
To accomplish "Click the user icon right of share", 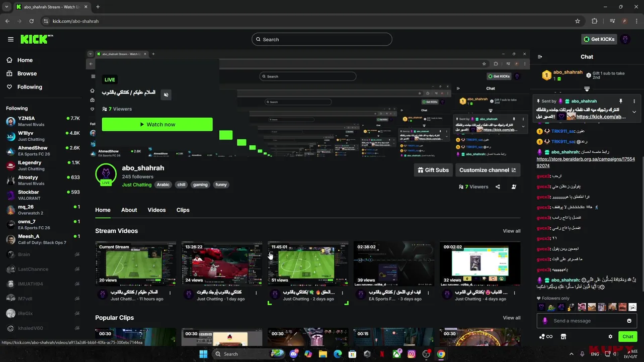I will [x=514, y=187].
